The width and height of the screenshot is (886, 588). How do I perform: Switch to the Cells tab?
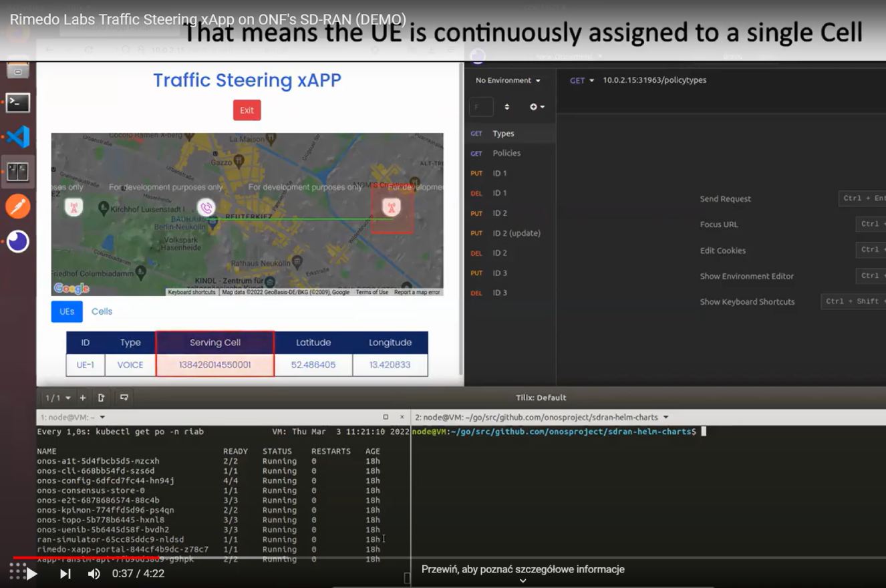click(x=102, y=311)
